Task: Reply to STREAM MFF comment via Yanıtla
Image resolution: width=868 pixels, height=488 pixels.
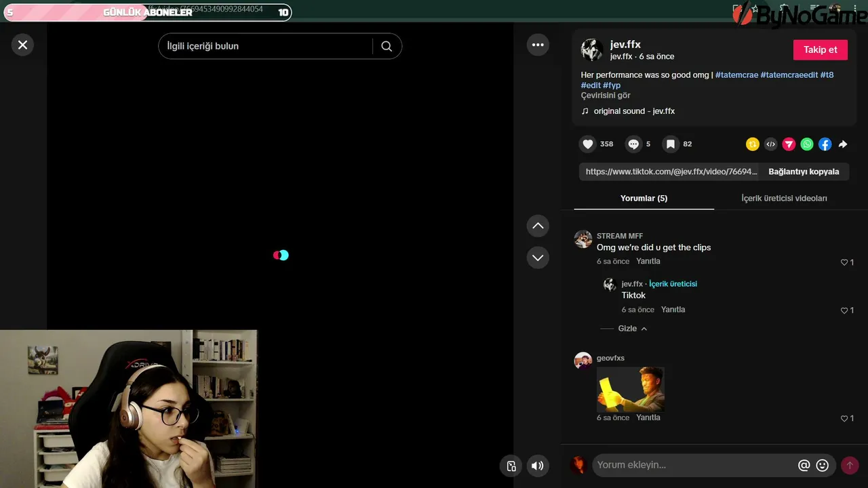Action: (648, 261)
